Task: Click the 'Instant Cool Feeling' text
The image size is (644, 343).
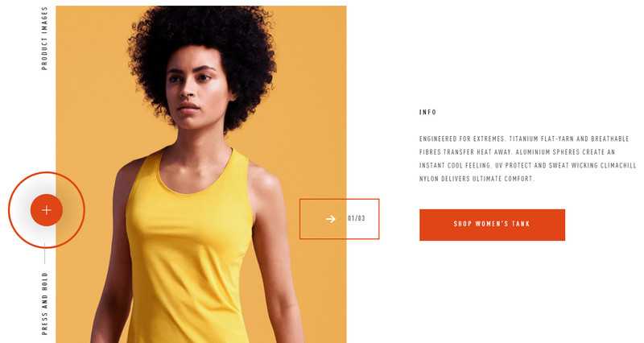Action: (455, 166)
